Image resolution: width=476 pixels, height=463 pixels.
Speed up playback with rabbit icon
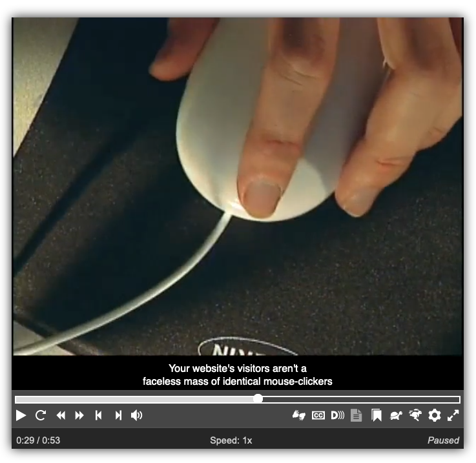pos(415,415)
